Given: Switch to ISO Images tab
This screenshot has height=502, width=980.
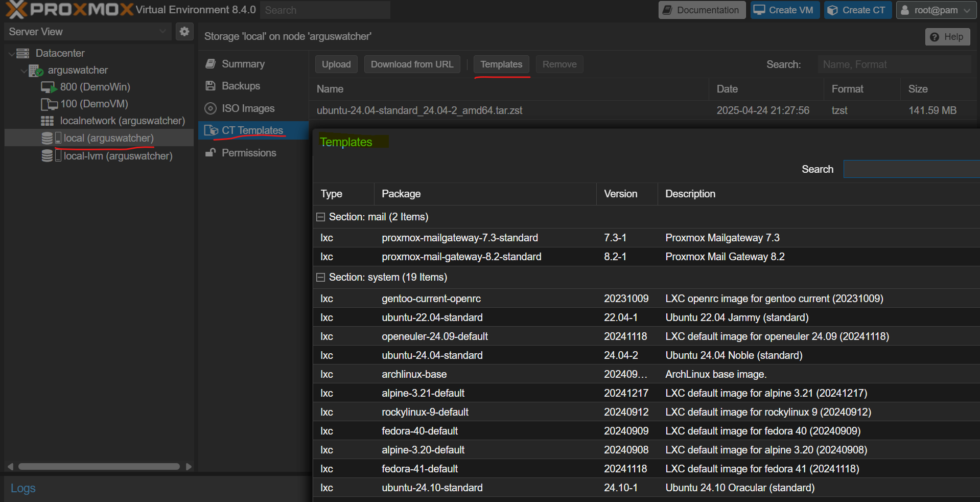Looking at the screenshot, I should (x=253, y=108).
